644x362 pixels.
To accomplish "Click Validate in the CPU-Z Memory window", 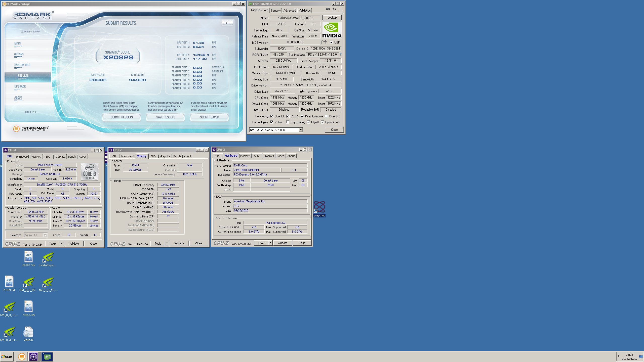I will tap(179, 243).
